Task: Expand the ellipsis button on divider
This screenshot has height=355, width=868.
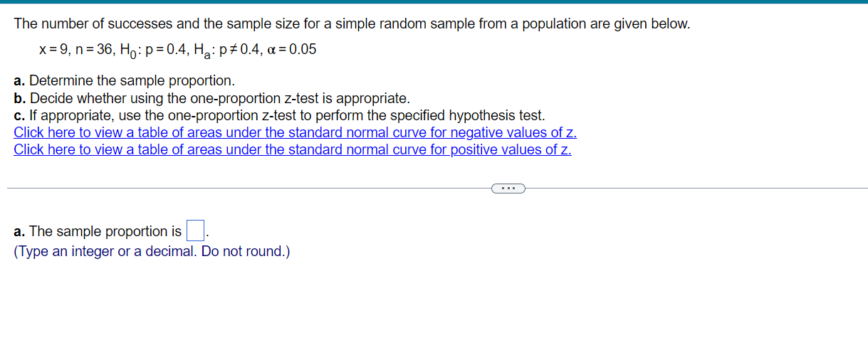Action: pos(508,189)
